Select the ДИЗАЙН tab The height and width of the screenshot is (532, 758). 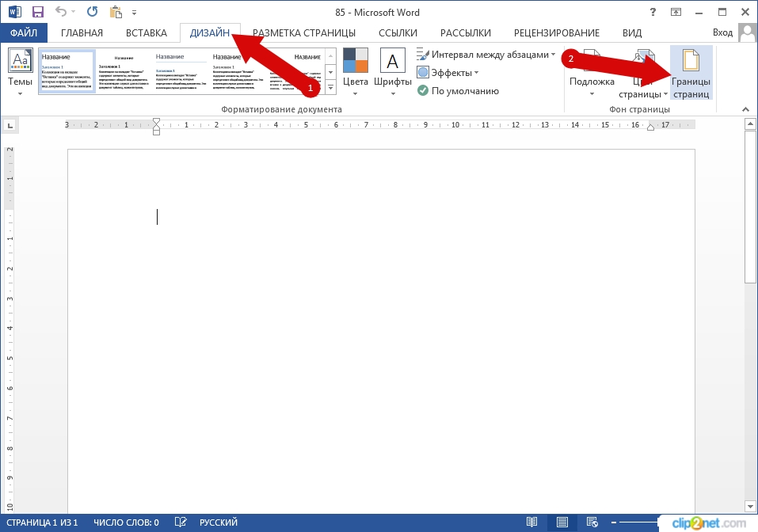(210, 33)
